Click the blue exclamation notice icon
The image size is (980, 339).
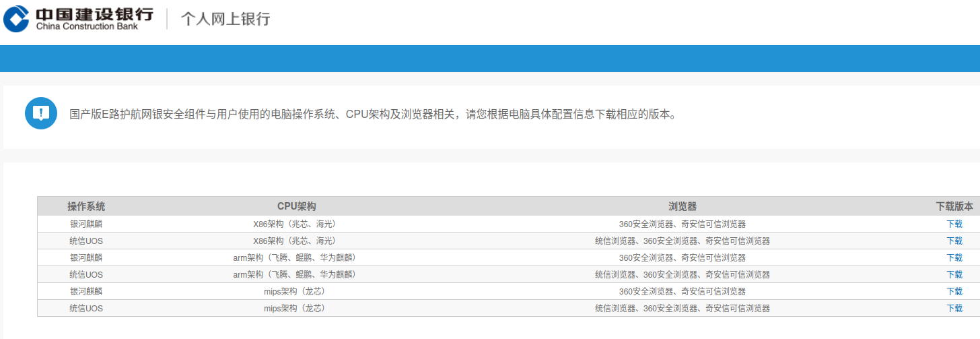[x=41, y=113]
